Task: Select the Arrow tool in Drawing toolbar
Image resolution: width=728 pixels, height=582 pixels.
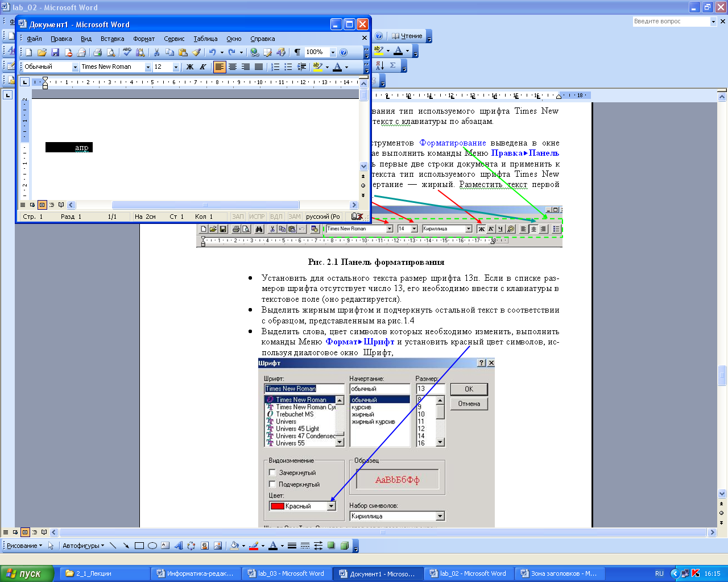Action: 126,546
